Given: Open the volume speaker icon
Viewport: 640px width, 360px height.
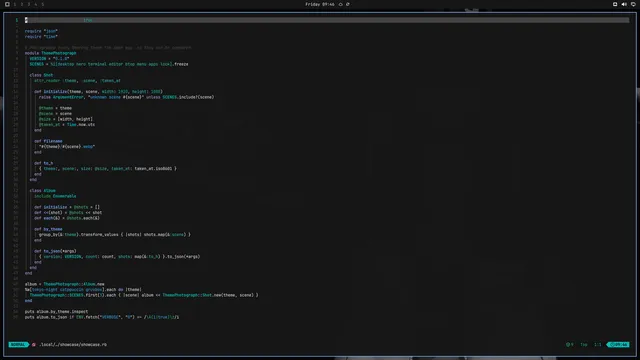Looking at the screenshot, I should [624, 4].
